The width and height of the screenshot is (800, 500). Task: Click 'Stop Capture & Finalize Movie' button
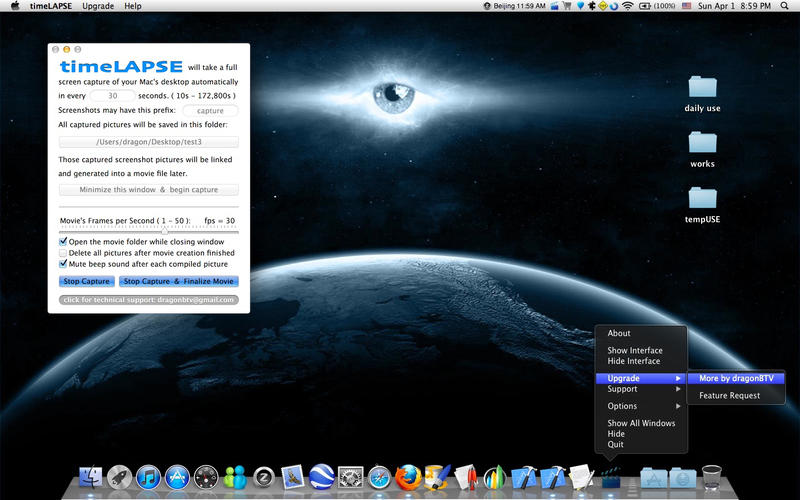click(x=179, y=281)
